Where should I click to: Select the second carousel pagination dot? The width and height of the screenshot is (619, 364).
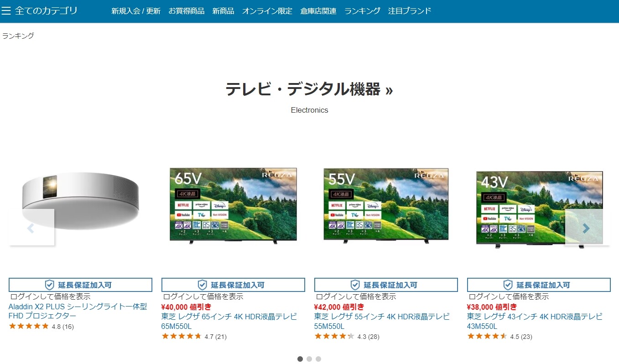[x=309, y=359]
